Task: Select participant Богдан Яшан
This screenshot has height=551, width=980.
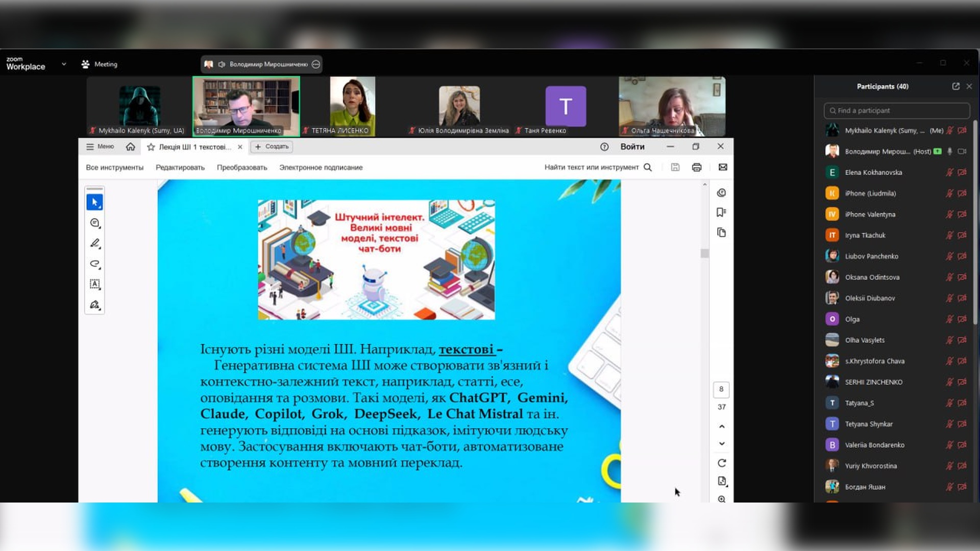Action: click(x=896, y=487)
